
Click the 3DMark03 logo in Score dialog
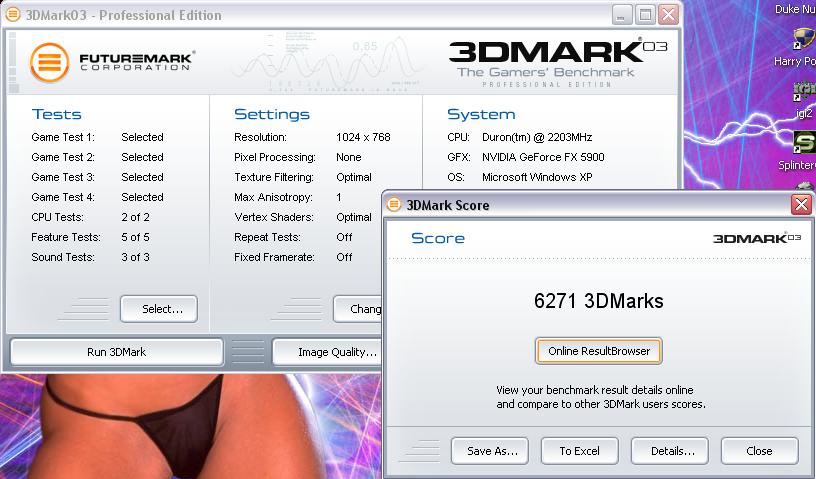point(757,238)
